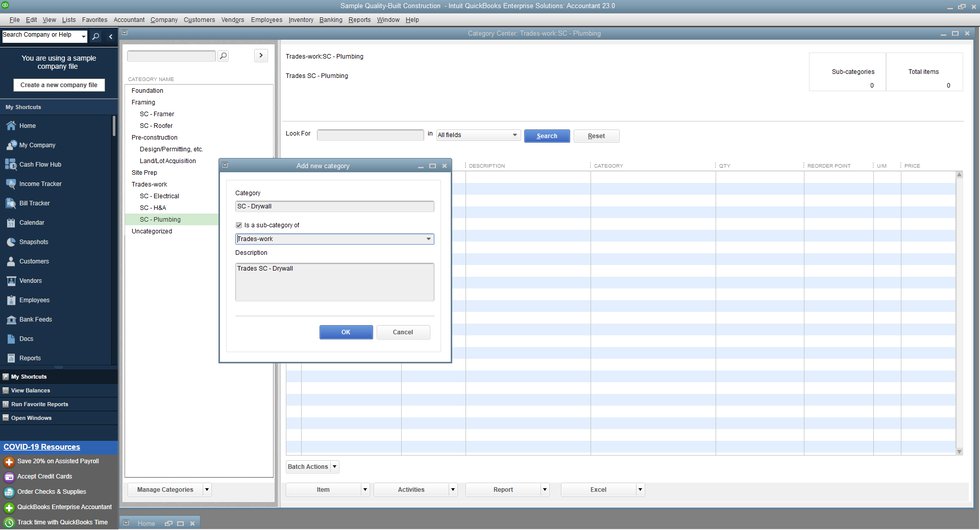Open the Banking menu

(x=331, y=20)
